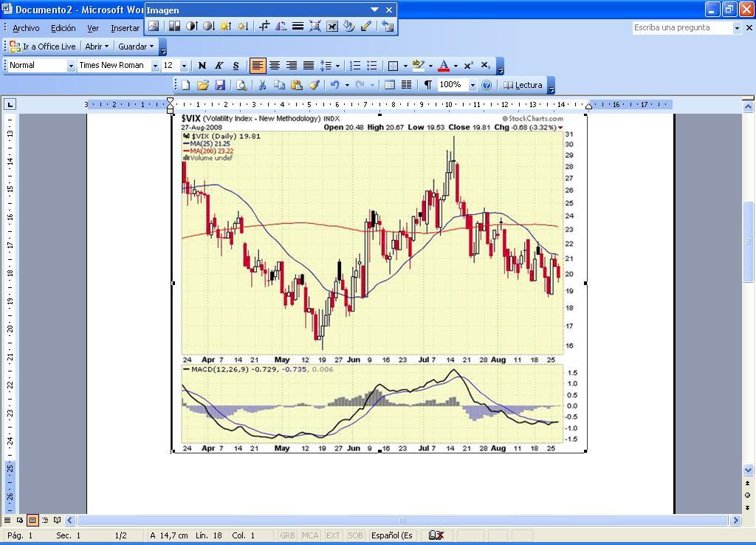
Task: Open the Archivo menu
Action: point(26,28)
